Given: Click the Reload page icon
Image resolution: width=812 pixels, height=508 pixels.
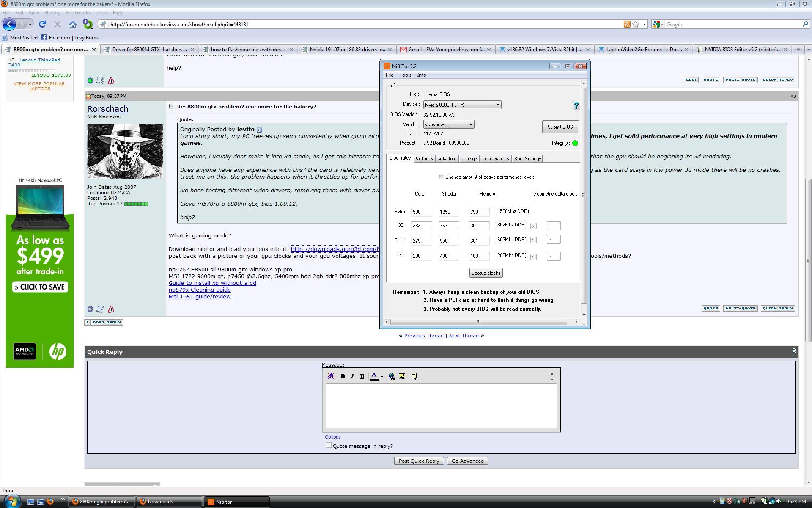Looking at the screenshot, I should pyautogui.click(x=42, y=24).
